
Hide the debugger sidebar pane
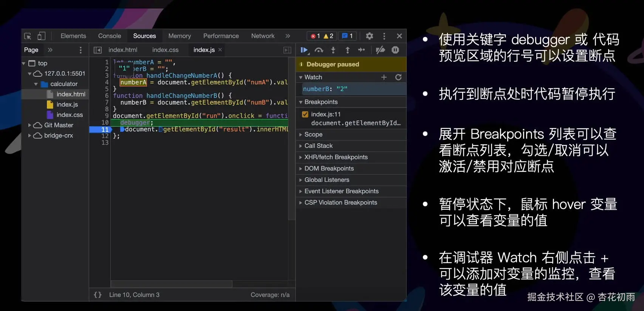[x=287, y=50]
